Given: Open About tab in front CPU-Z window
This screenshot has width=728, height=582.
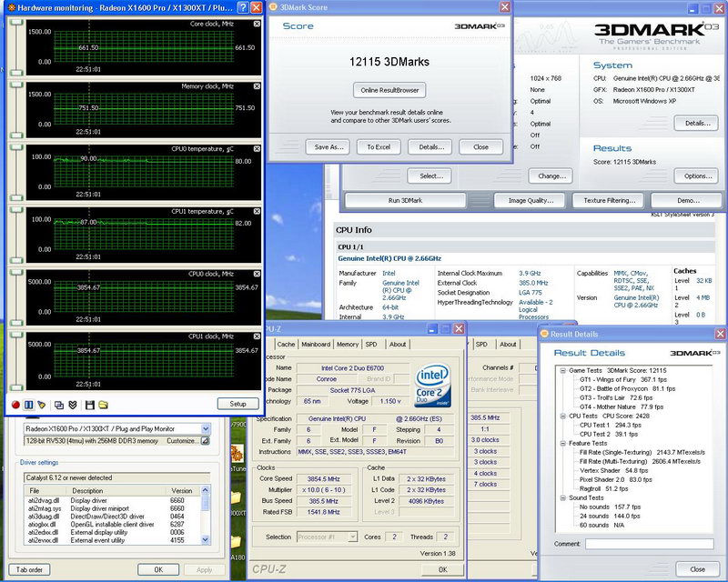Looking at the screenshot, I should click(x=398, y=345).
